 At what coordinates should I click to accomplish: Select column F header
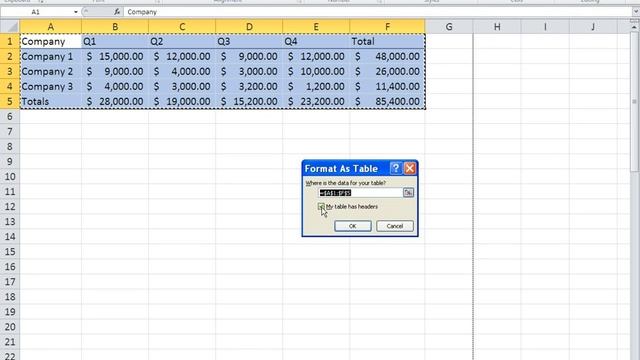click(387, 27)
